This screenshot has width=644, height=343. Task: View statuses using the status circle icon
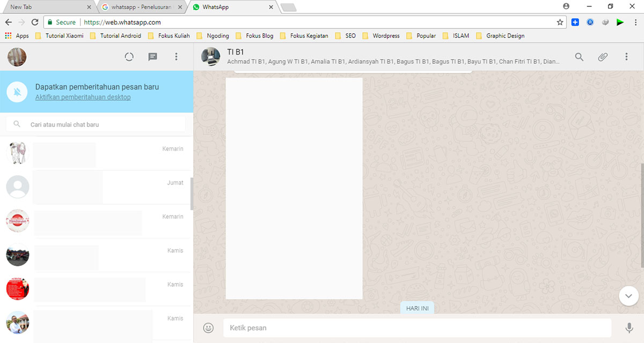129,56
